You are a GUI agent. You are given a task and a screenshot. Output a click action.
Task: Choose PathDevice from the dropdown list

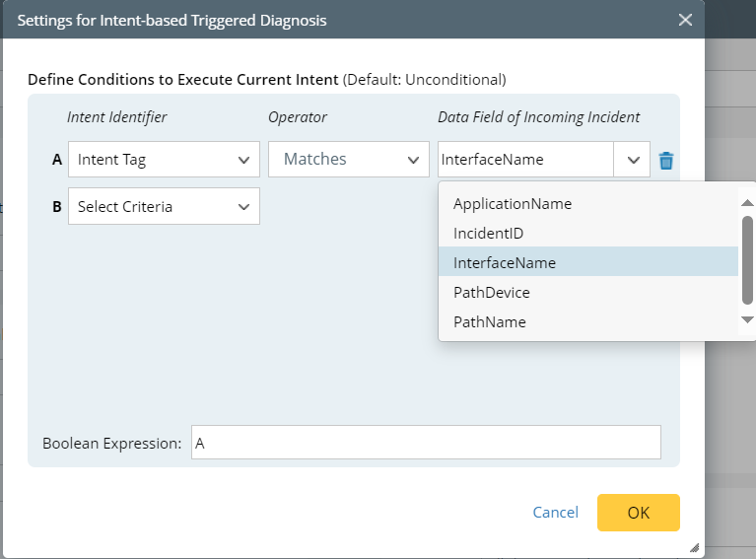492,292
